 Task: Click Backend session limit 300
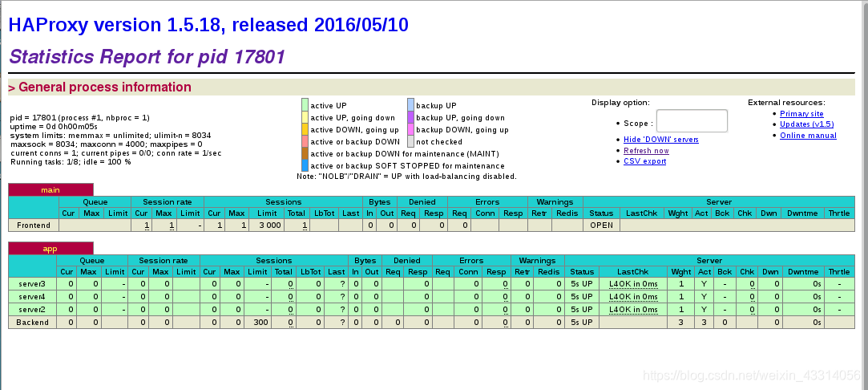[x=257, y=322]
